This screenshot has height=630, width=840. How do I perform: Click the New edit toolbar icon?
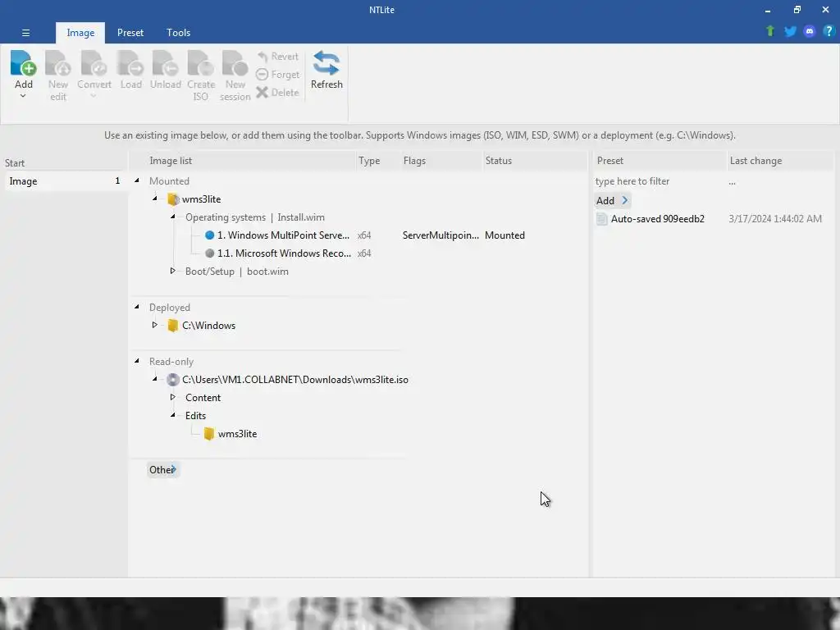coord(58,63)
